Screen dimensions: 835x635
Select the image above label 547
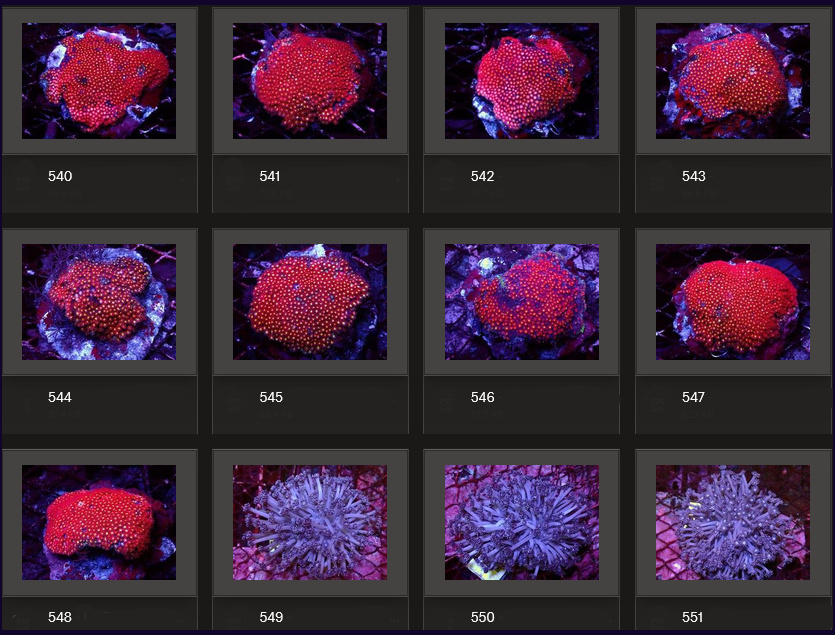click(733, 302)
